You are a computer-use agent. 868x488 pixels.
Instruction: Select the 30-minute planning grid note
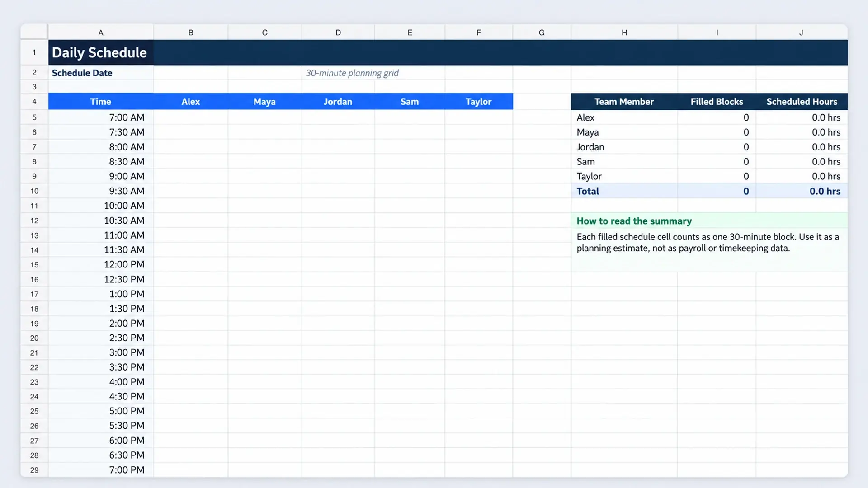pyautogui.click(x=352, y=73)
